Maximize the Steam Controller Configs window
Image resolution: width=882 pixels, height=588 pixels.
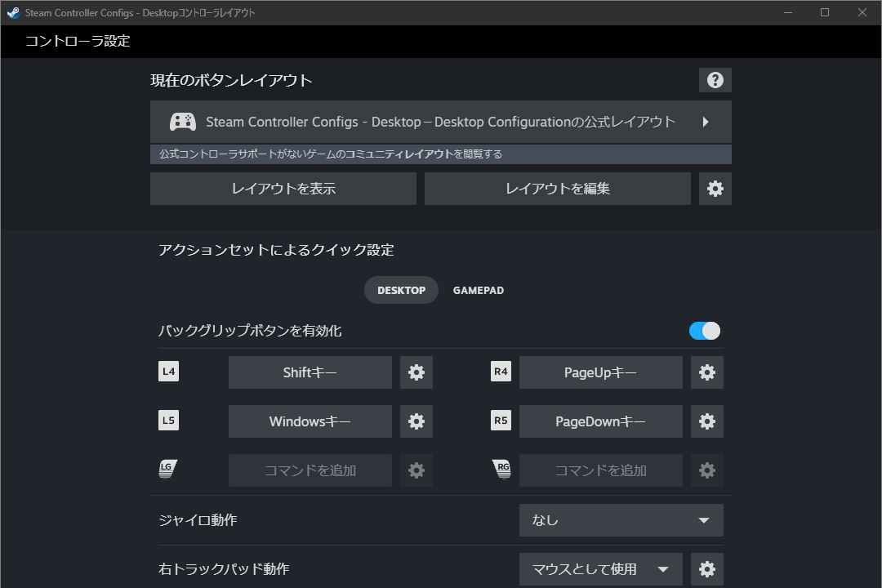(x=825, y=12)
